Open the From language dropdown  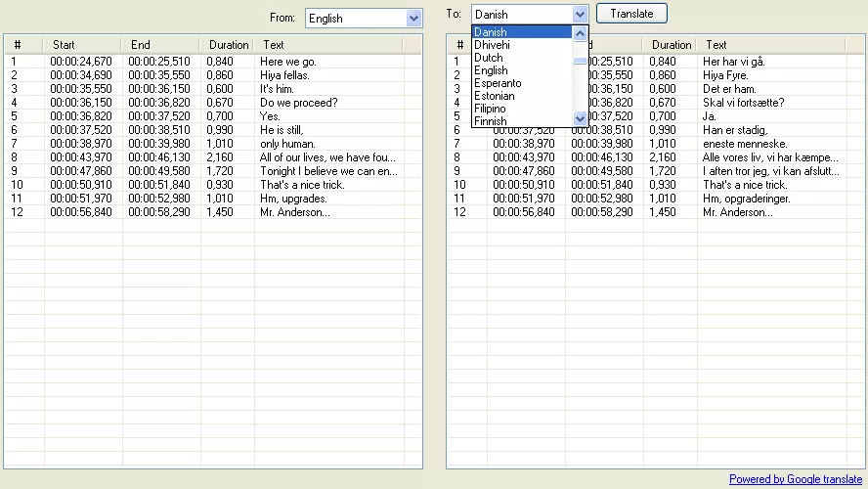413,19
